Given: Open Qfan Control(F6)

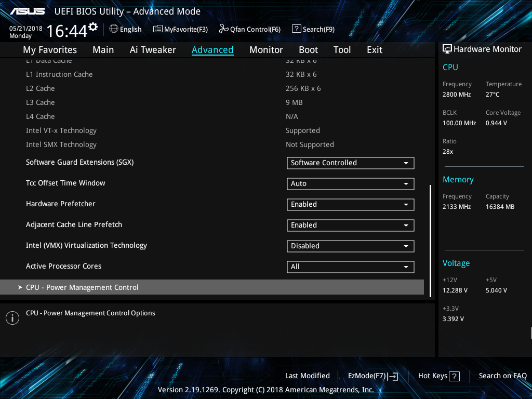Looking at the screenshot, I should point(250,29).
